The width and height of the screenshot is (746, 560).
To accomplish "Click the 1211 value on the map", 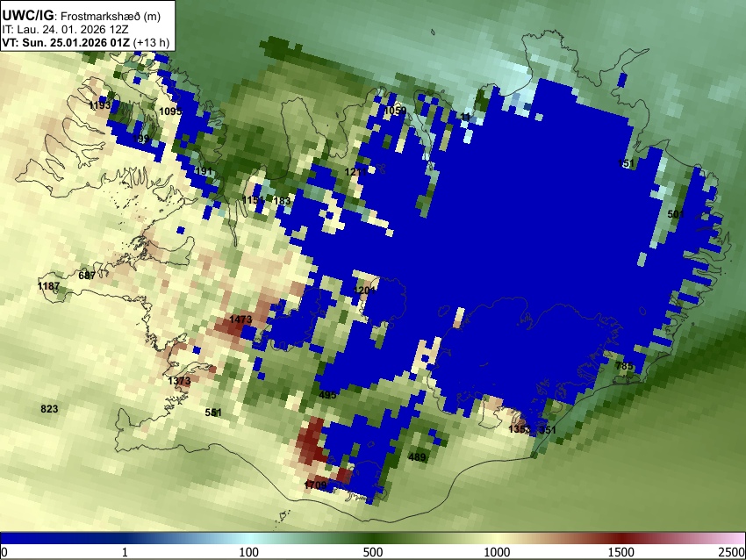I will click(x=355, y=172).
